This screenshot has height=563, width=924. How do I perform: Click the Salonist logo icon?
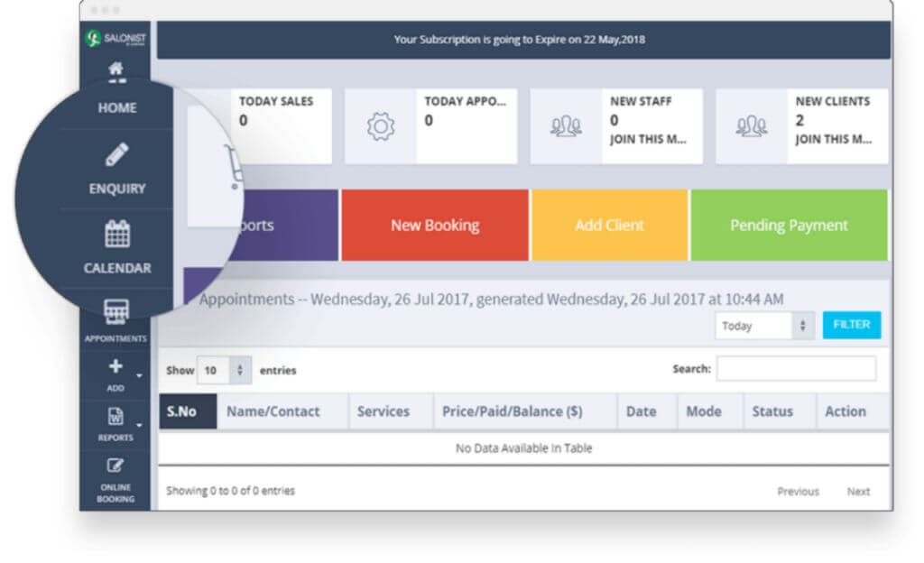click(x=93, y=39)
